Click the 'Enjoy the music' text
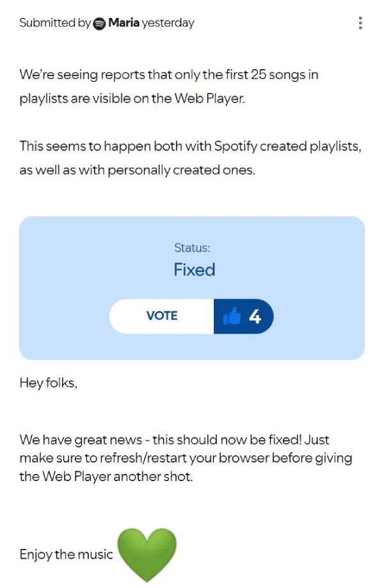 pyautogui.click(x=66, y=554)
